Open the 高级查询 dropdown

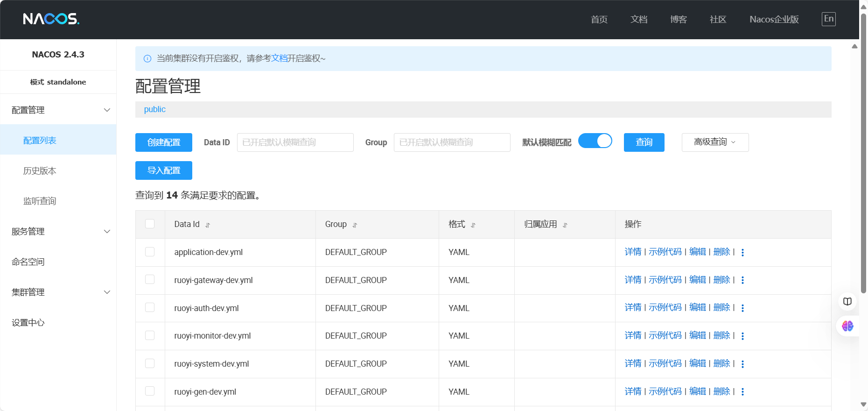click(715, 142)
